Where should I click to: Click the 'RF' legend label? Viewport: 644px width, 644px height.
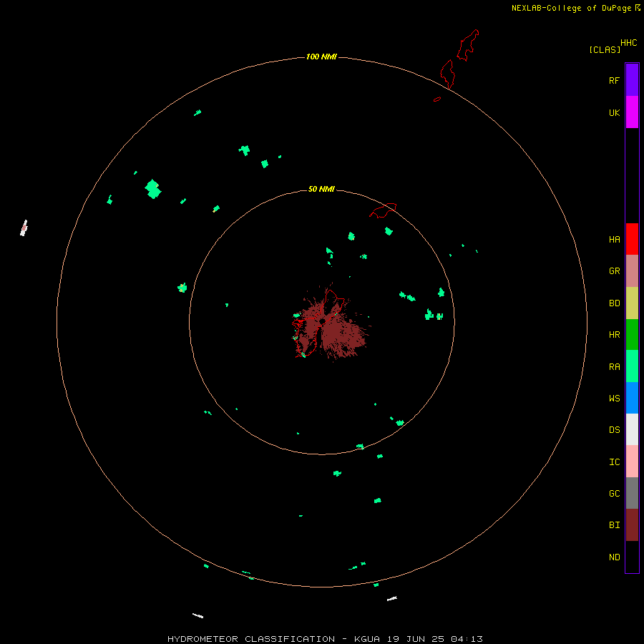click(x=614, y=80)
